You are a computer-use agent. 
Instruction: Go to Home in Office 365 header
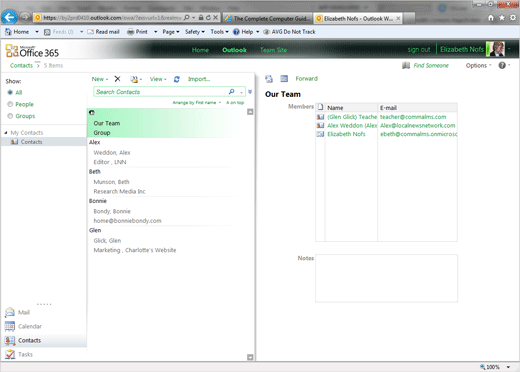[200, 50]
